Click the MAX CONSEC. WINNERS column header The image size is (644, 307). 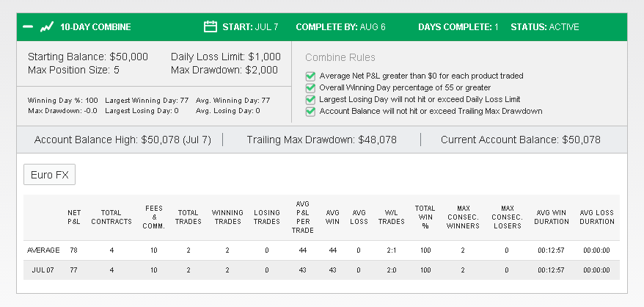(463, 217)
